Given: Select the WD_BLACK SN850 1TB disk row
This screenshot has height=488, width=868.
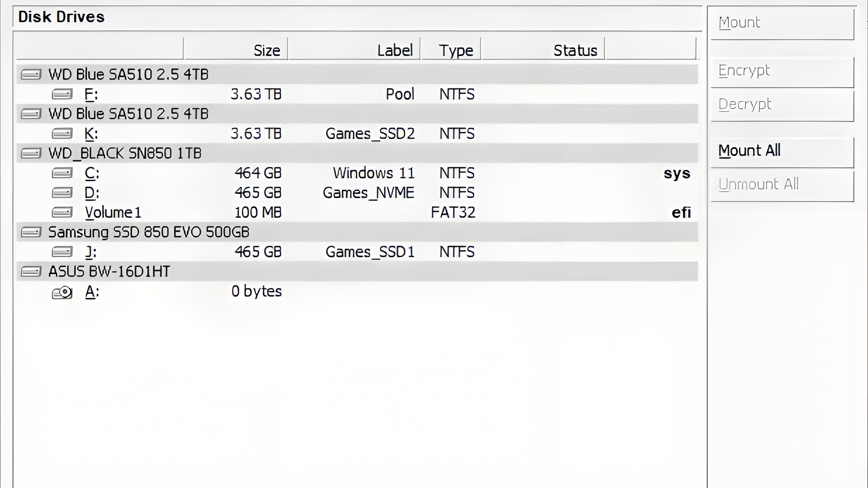Looking at the screenshot, I should (357, 153).
